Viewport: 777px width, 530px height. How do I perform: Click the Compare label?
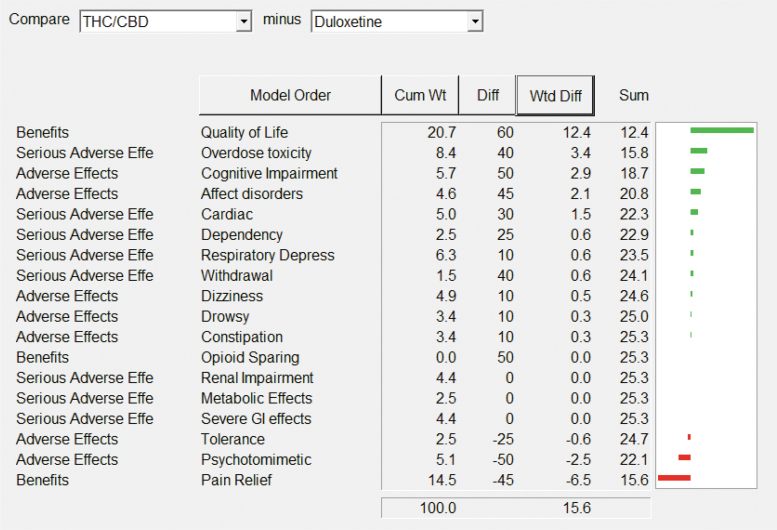(x=39, y=19)
